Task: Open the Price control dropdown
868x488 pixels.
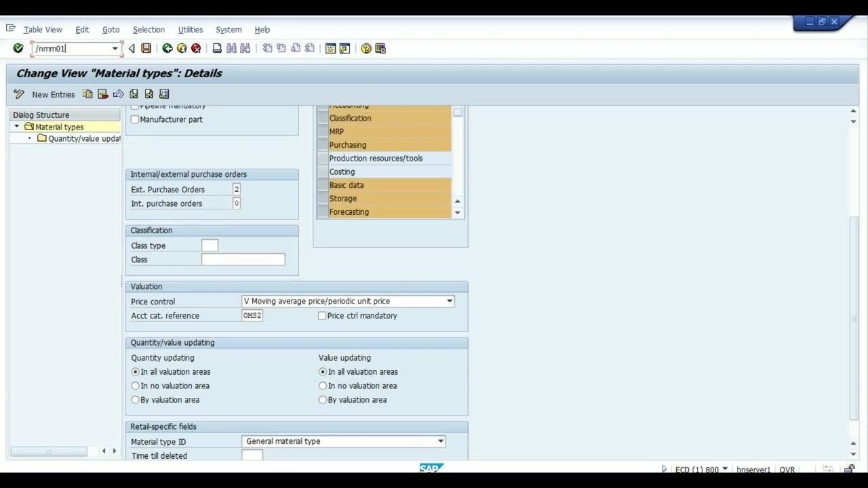Action: click(x=449, y=301)
